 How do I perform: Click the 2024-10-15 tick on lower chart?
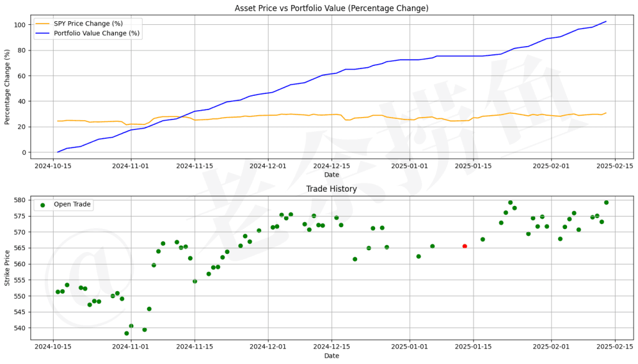tap(53, 347)
